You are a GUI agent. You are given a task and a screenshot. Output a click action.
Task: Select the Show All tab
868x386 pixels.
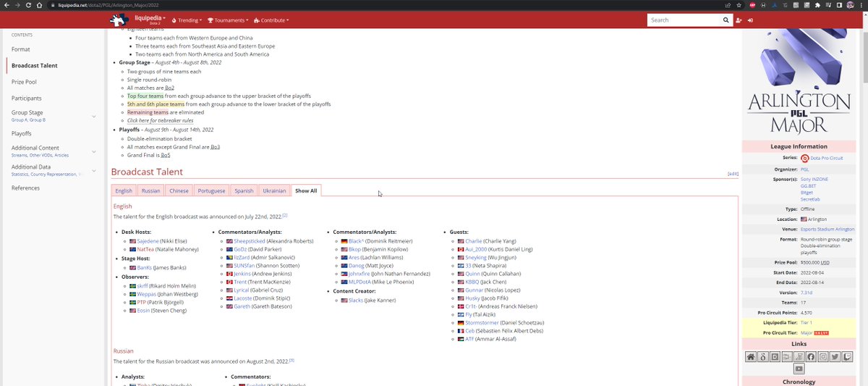pos(306,190)
